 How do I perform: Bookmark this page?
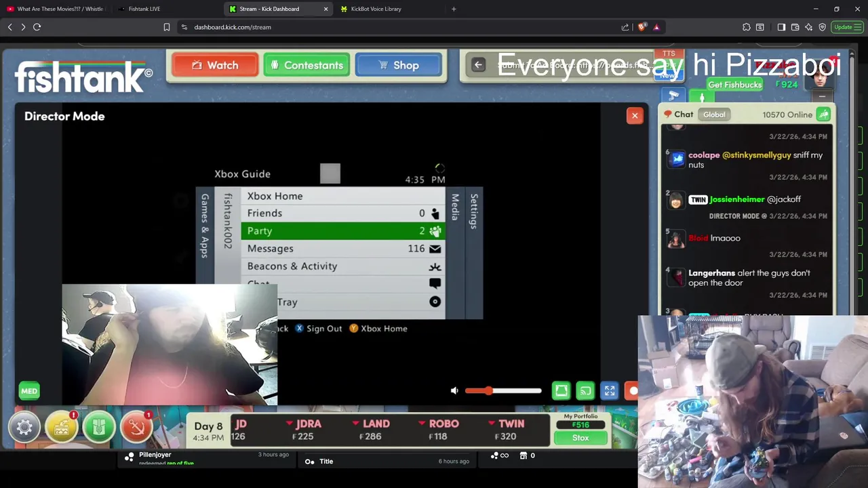coord(166,27)
